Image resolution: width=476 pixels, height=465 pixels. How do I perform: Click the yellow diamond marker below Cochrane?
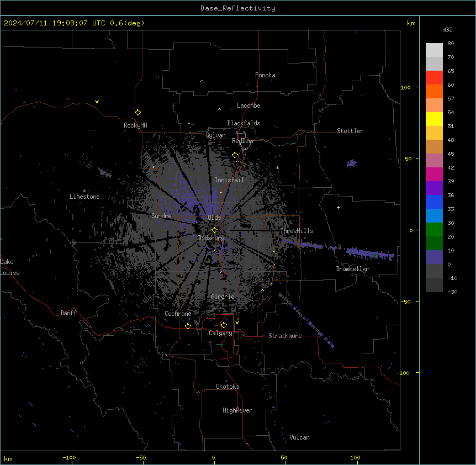tap(188, 326)
